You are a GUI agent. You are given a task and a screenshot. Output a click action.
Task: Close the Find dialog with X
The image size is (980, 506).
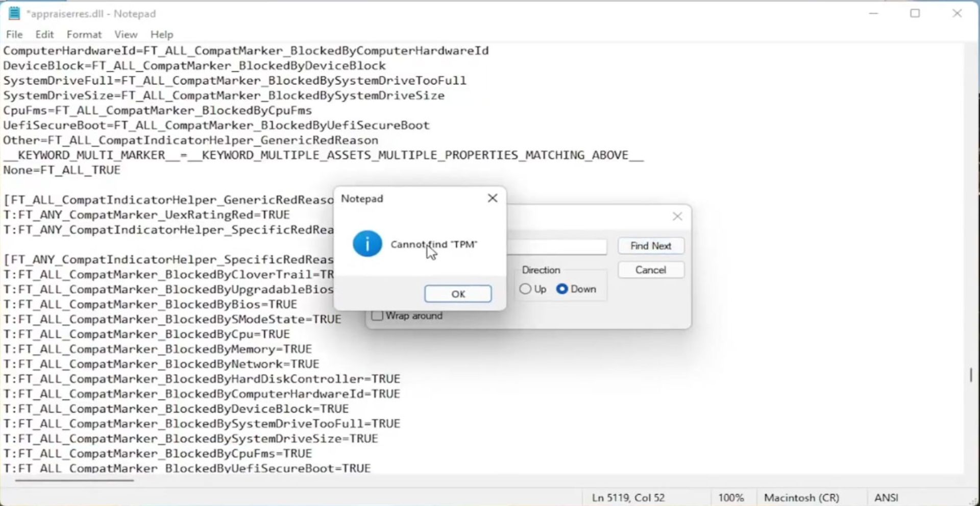click(677, 216)
